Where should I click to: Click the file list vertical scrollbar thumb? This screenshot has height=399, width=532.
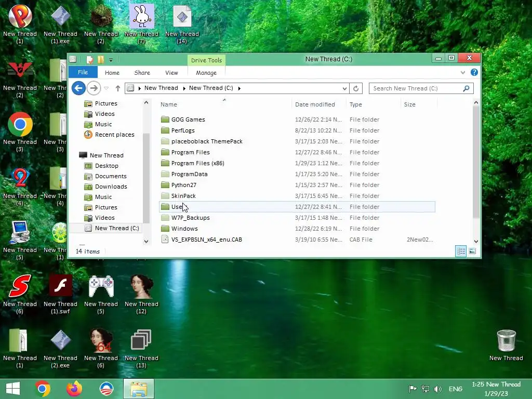[x=476, y=163]
